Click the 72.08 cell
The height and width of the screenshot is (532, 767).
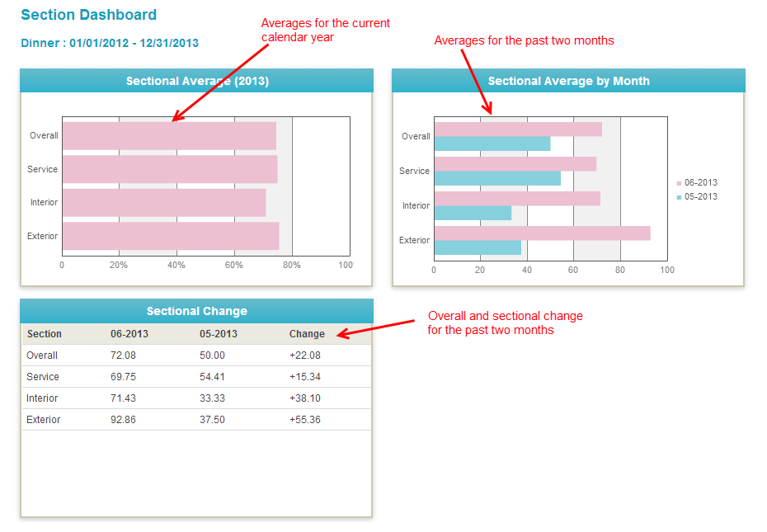(123, 355)
